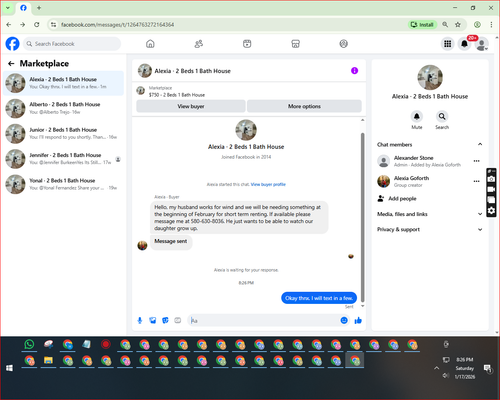Click the 'Marketplace $750 - 2 Beds 1 Bath House' listing line
The width and height of the screenshot is (500, 400).
[177, 91]
